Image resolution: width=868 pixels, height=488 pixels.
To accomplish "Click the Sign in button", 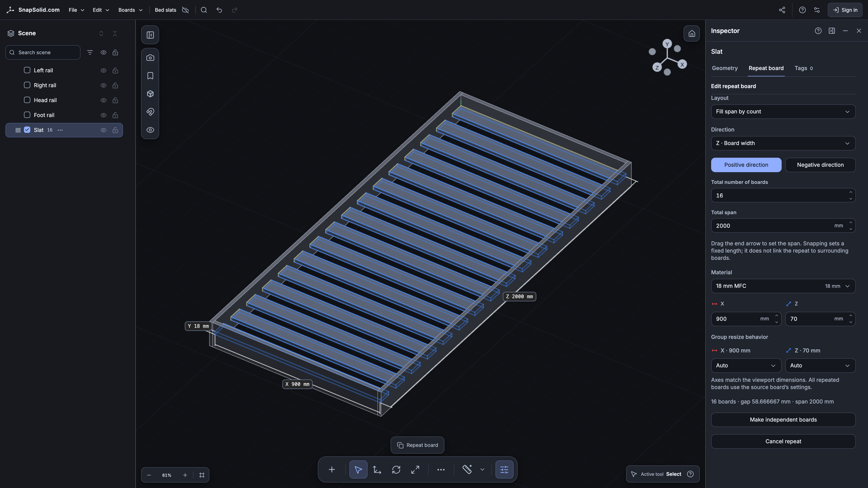I will tap(845, 10).
